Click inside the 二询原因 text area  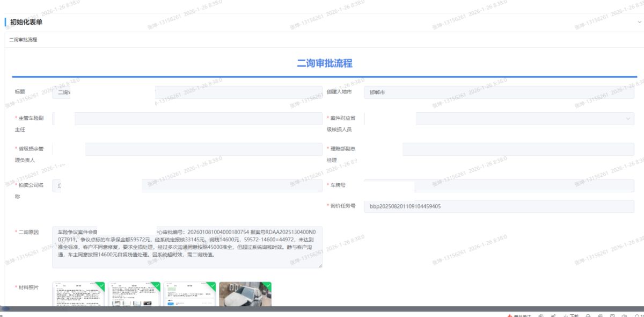(x=187, y=247)
